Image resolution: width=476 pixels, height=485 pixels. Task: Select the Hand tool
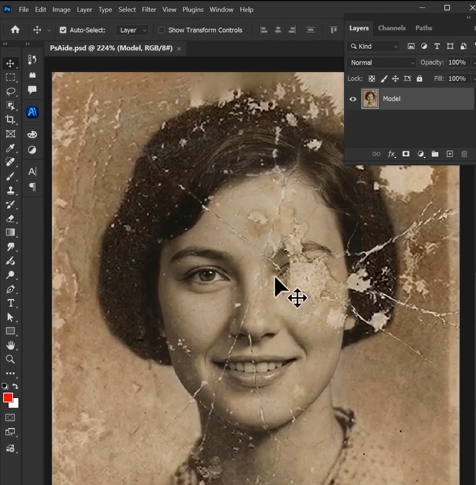click(10, 345)
